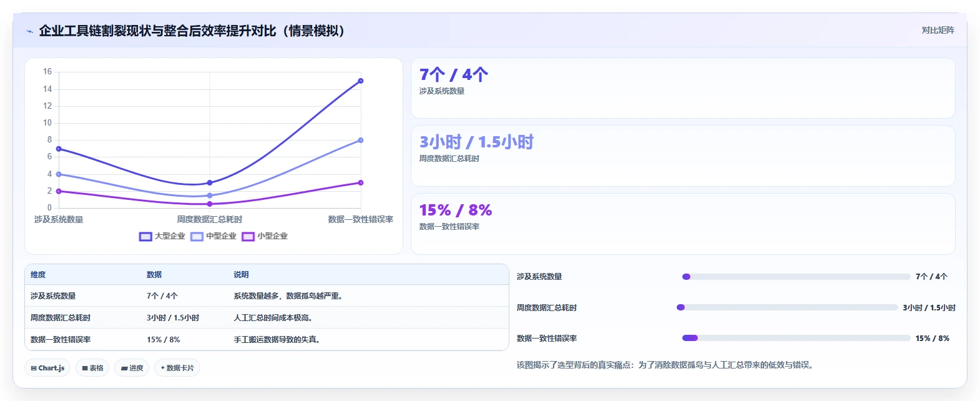Click the 说明 table header

point(241,275)
